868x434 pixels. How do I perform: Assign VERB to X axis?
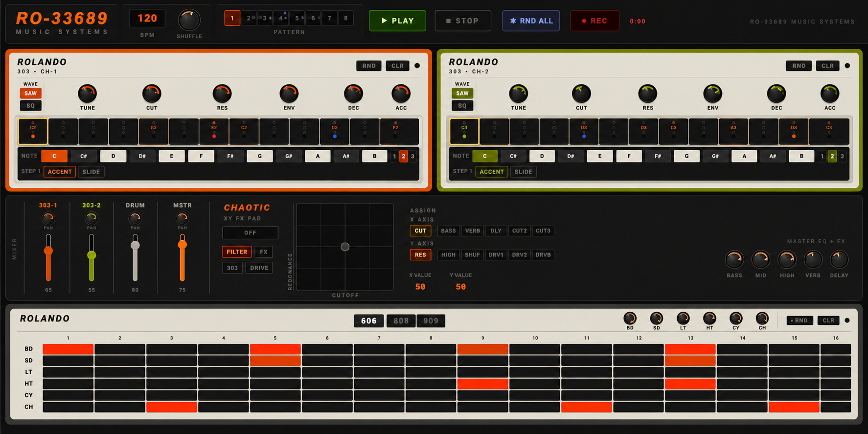coord(473,231)
